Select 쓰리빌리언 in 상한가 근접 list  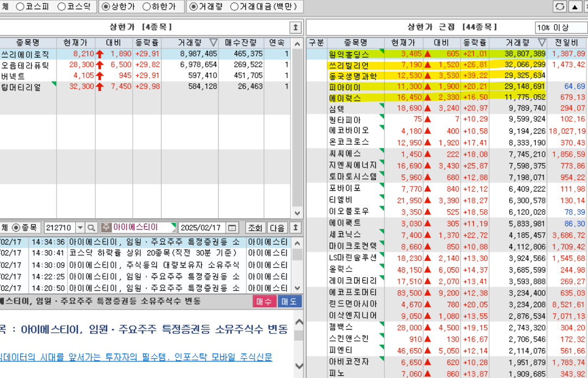pyautogui.click(x=447, y=65)
